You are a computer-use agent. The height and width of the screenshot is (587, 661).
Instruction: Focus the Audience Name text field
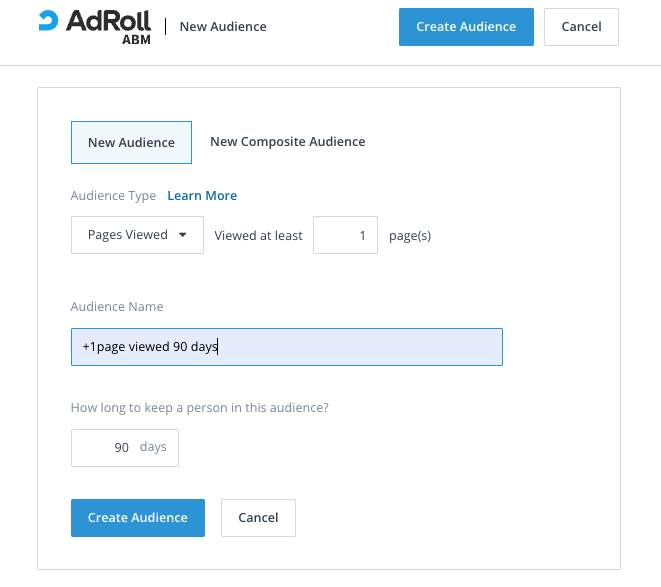coord(286,347)
